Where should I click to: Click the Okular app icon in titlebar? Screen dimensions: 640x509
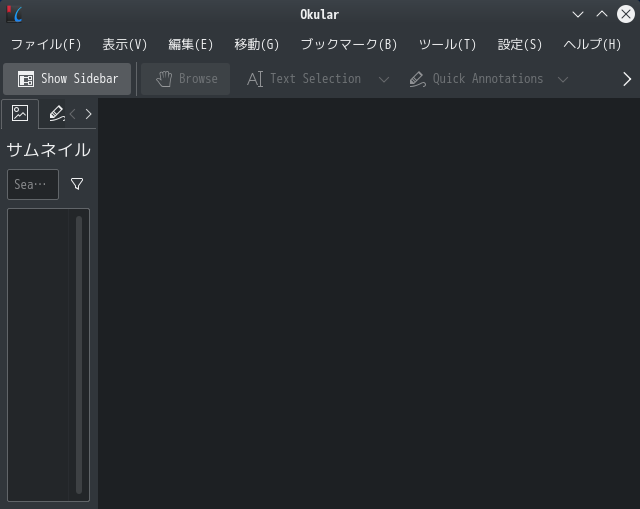pyautogui.click(x=14, y=14)
